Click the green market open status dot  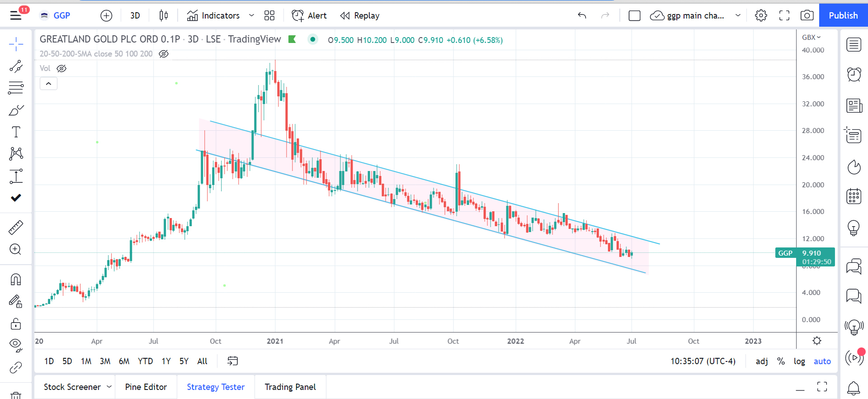[x=312, y=39]
